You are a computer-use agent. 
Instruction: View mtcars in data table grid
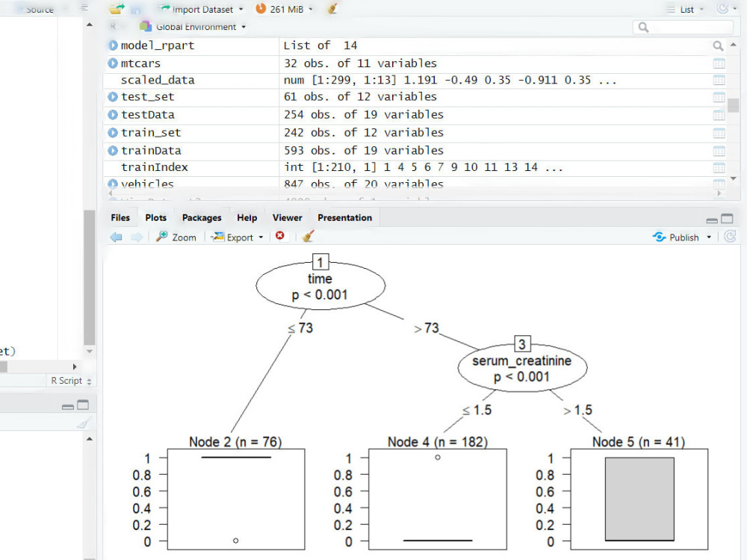[x=719, y=63]
